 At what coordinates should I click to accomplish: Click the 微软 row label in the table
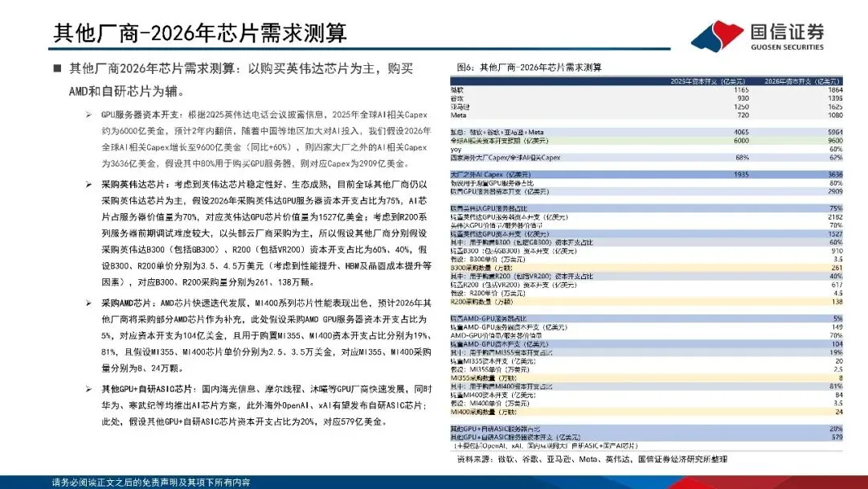tap(457, 90)
